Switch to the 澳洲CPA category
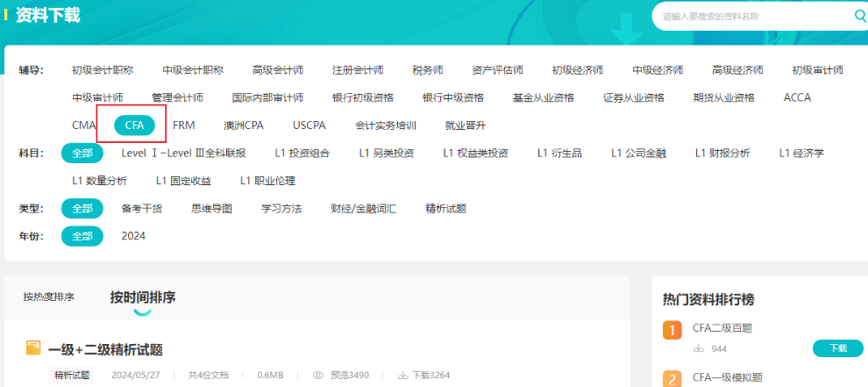 pyautogui.click(x=244, y=125)
